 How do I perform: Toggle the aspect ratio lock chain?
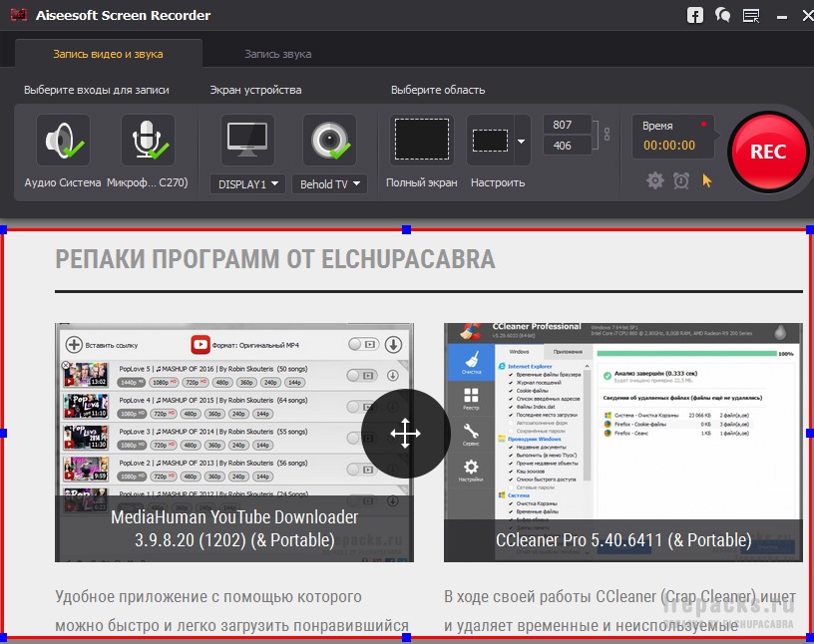click(607, 135)
